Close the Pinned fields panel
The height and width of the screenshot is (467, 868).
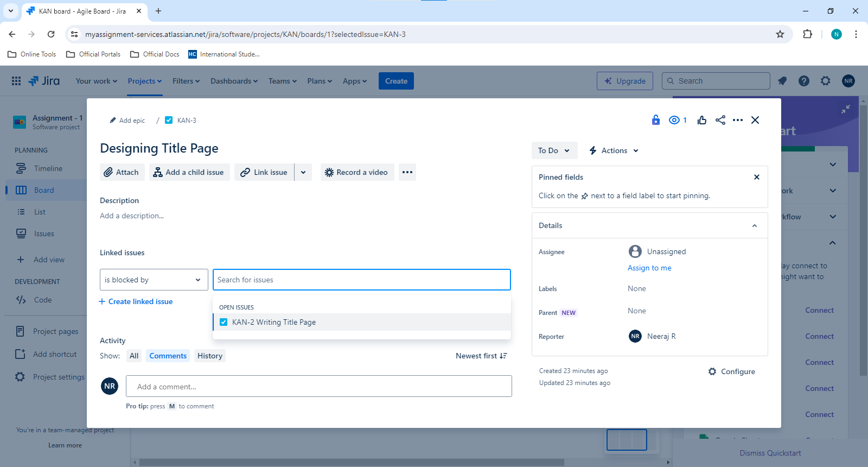tap(757, 177)
